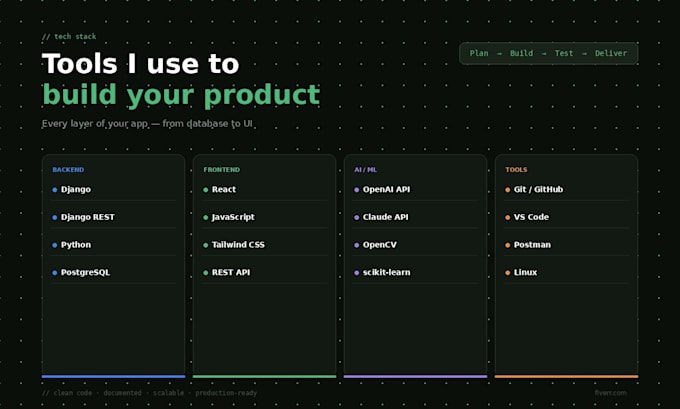Image resolution: width=680 pixels, height=409 pixels.
Task: Click the Git / GitHub label
Action: point(538,189)
